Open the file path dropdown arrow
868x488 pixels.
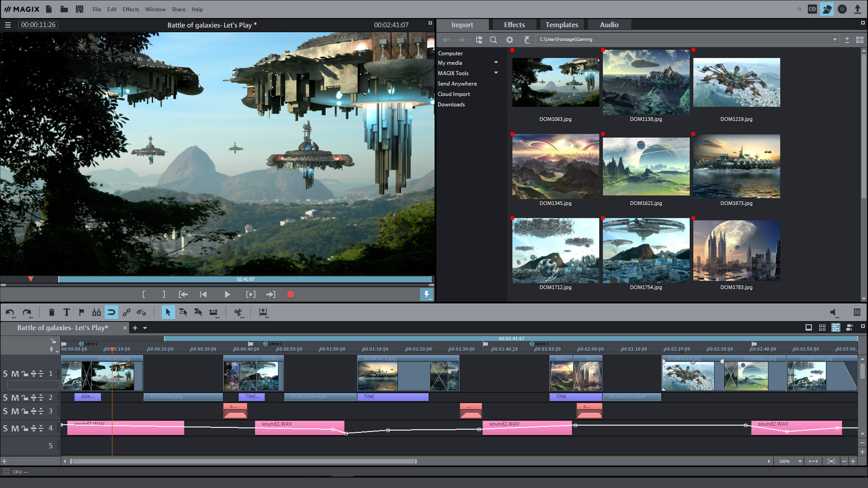click(835, 39)
